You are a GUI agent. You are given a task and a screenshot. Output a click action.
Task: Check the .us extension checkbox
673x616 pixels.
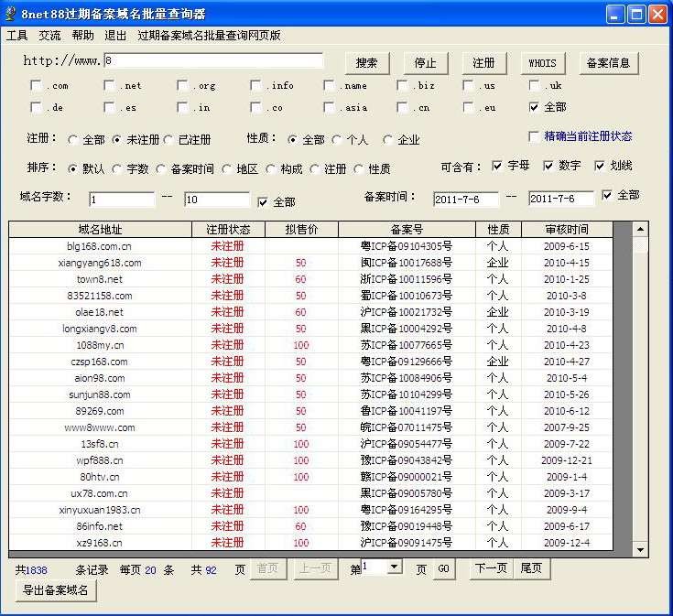click(468, 85)
